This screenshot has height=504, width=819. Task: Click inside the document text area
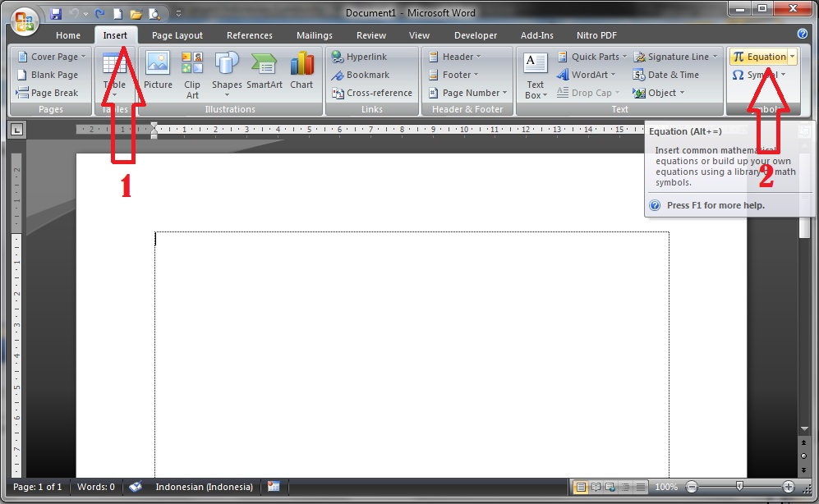[x=412, y=355]
